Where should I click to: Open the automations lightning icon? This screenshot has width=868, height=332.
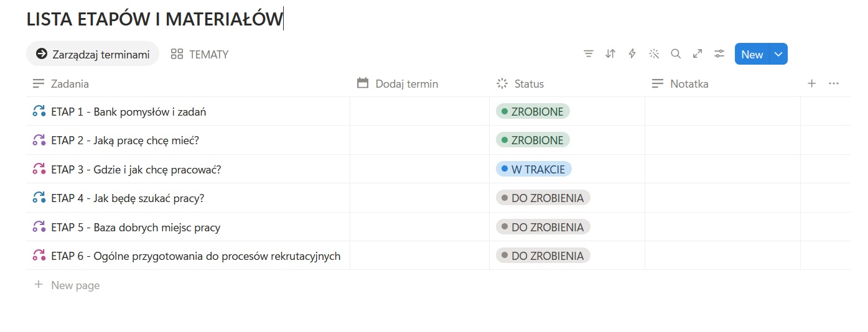pos(632,54)
